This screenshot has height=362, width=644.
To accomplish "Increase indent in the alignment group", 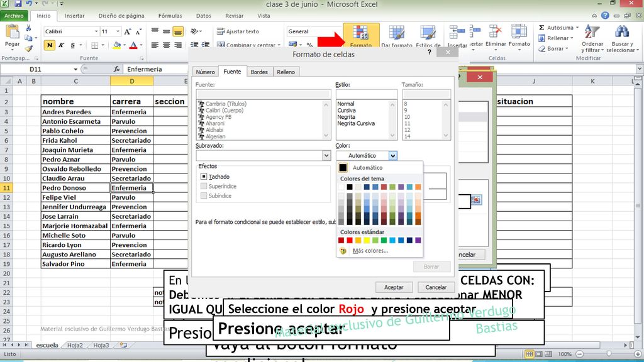I will 206,45.
